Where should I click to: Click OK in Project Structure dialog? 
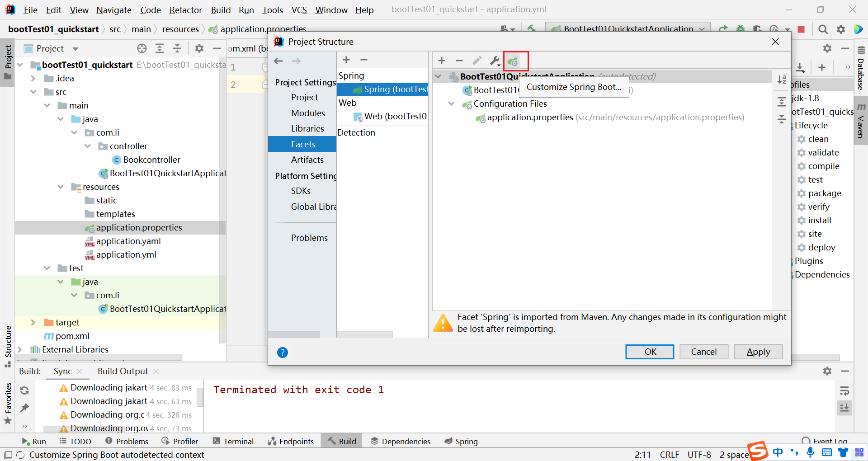click(650, 352)
